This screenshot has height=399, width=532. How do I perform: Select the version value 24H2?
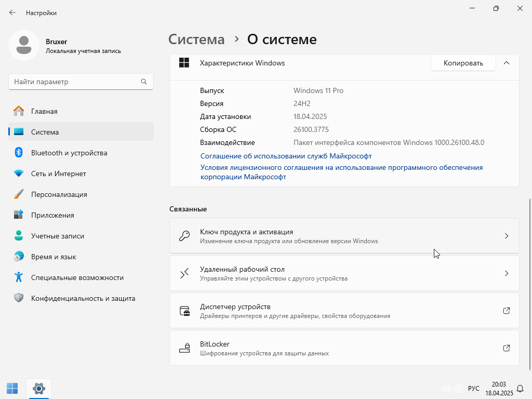tap(302, 103)
